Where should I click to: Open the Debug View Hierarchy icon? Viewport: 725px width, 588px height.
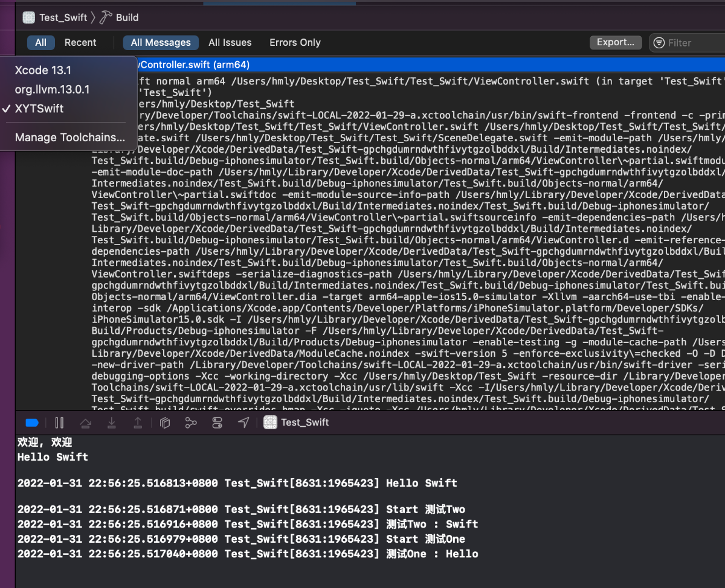165,423
